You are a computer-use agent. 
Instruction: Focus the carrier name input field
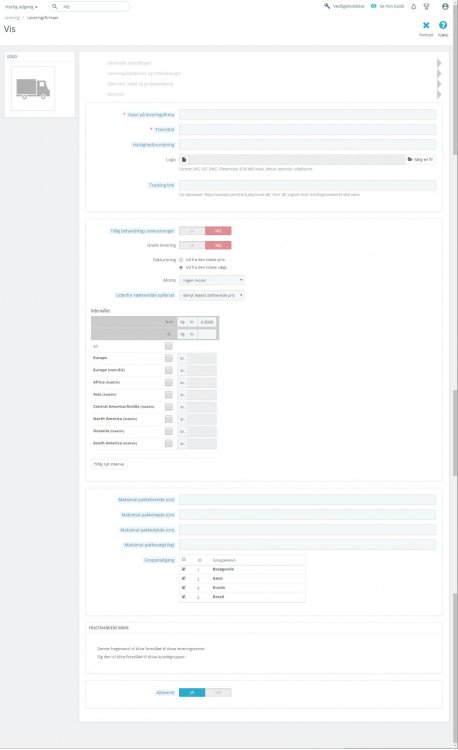[x=307, y=115]
